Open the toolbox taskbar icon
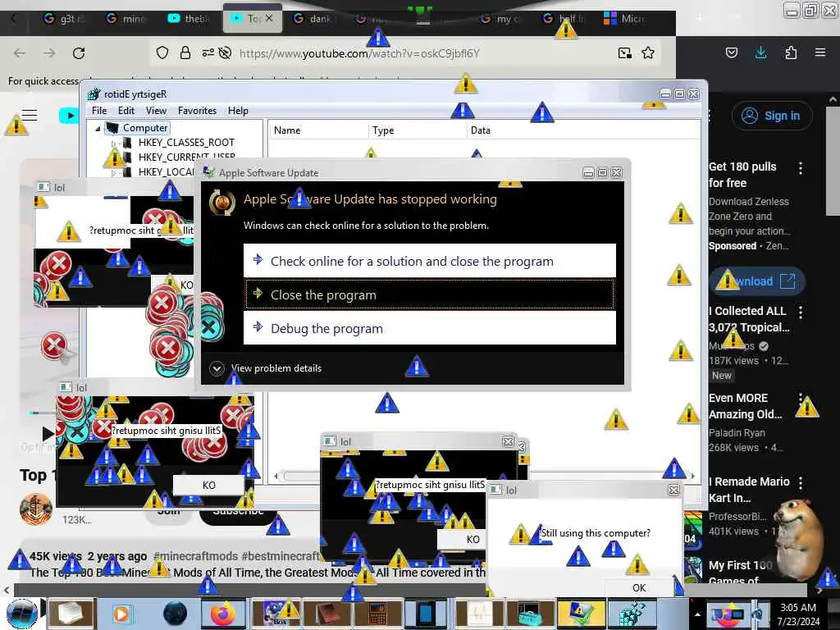840x630 pixels. pyautogui.click(x=529, y=614)
